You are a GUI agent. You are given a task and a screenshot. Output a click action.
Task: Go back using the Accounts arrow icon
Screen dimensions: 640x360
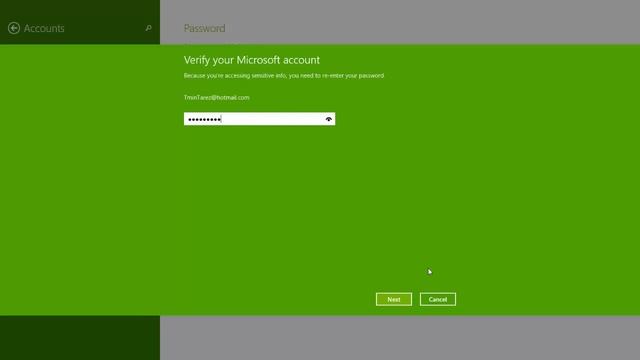click(x=14, y=28)
